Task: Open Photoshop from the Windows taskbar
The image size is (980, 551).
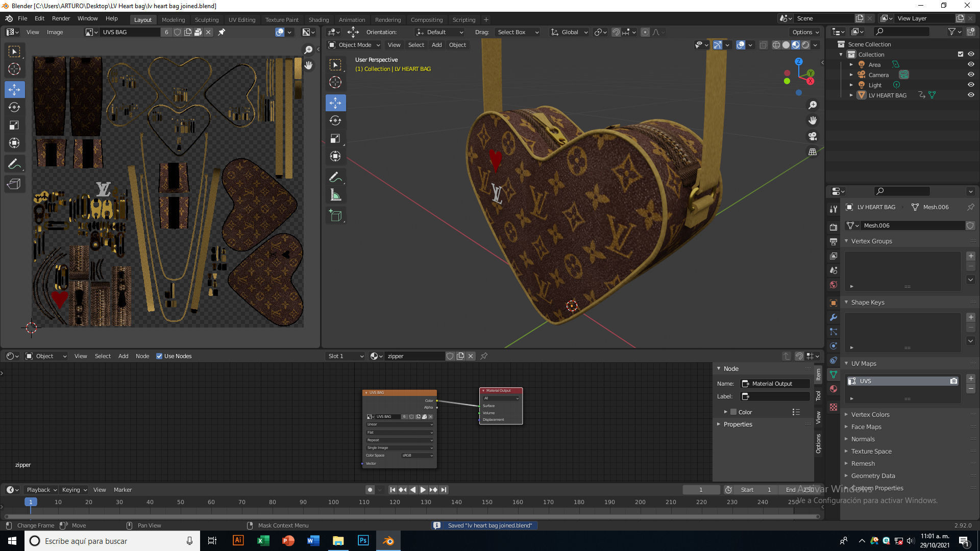Action: coord(363,541)
